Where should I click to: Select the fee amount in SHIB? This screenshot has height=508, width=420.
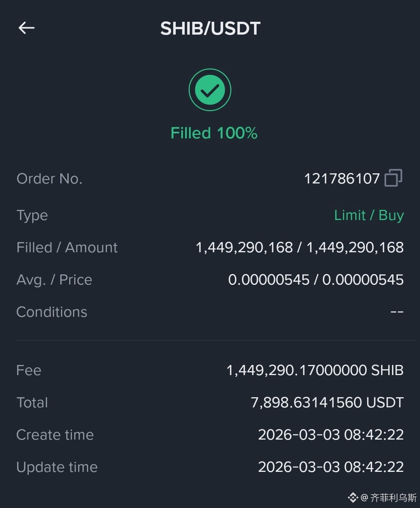coord(315,370)
